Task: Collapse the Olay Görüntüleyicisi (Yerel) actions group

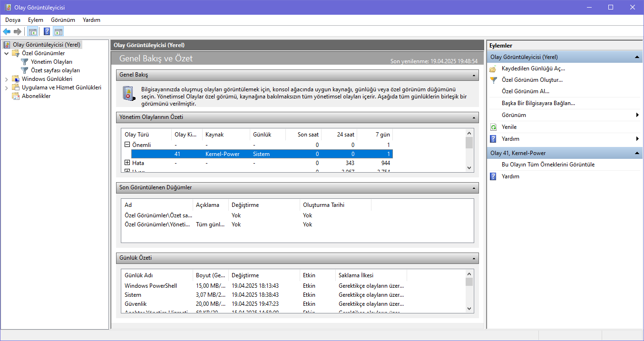Action: [x=636, y=57]
